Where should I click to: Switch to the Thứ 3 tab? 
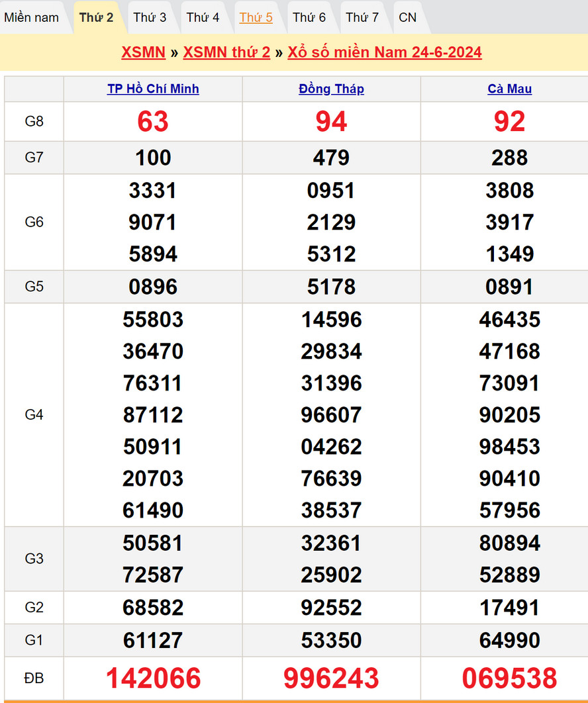150,17
